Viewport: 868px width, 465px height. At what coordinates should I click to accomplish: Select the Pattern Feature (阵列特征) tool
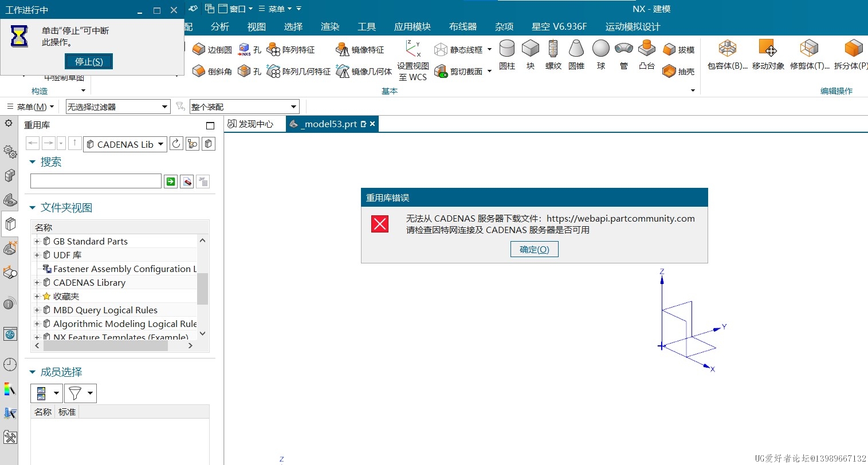(291, 50)
